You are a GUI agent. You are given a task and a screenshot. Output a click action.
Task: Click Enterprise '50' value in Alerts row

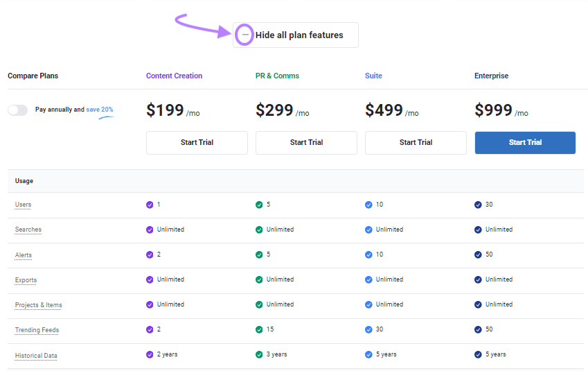(489, 254)
